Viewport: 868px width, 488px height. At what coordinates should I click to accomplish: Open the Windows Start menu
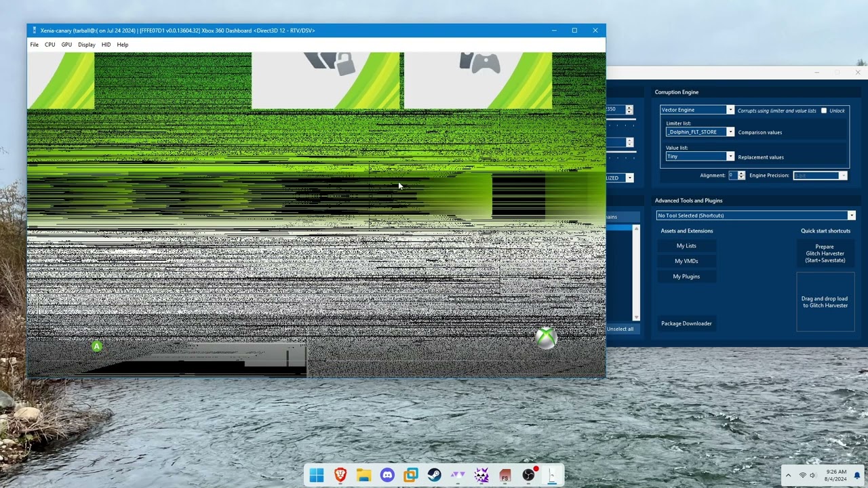point(317,475)
